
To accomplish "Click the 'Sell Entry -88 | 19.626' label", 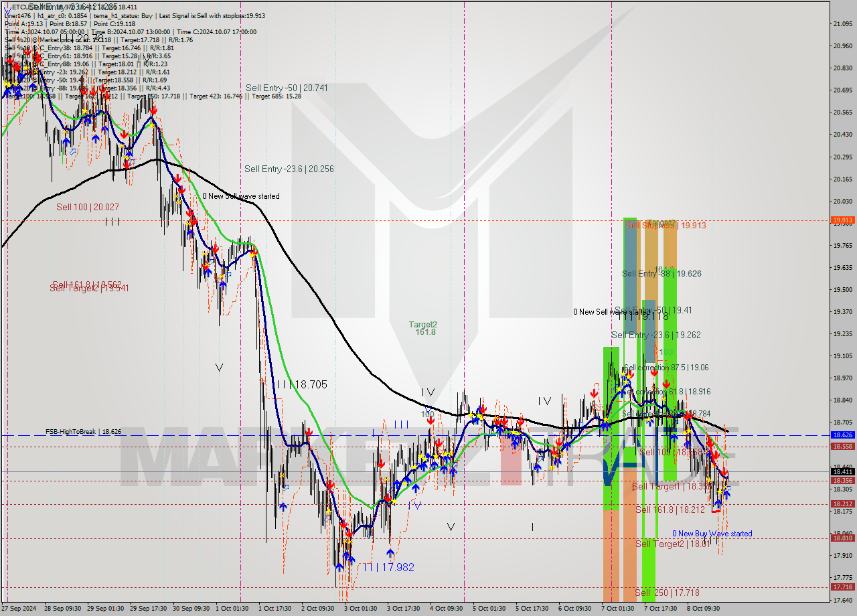I will (661, 274).
